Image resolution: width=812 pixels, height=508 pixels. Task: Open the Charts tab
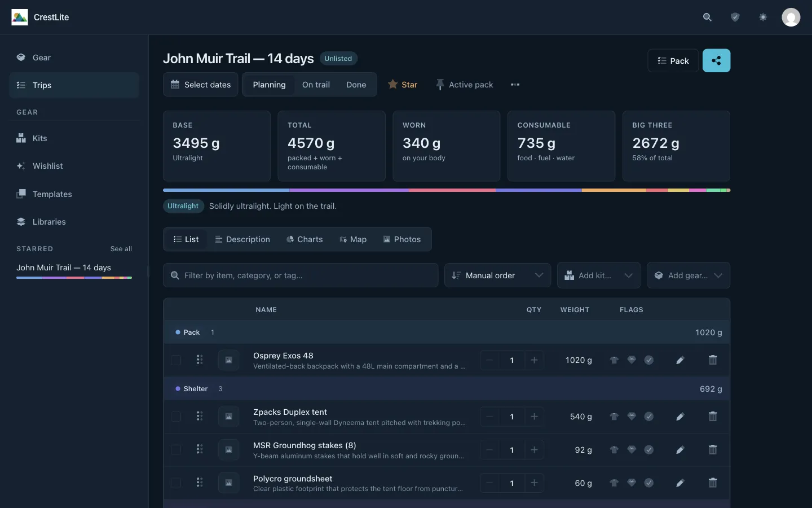pyautogui.click(x=304, y=239)
